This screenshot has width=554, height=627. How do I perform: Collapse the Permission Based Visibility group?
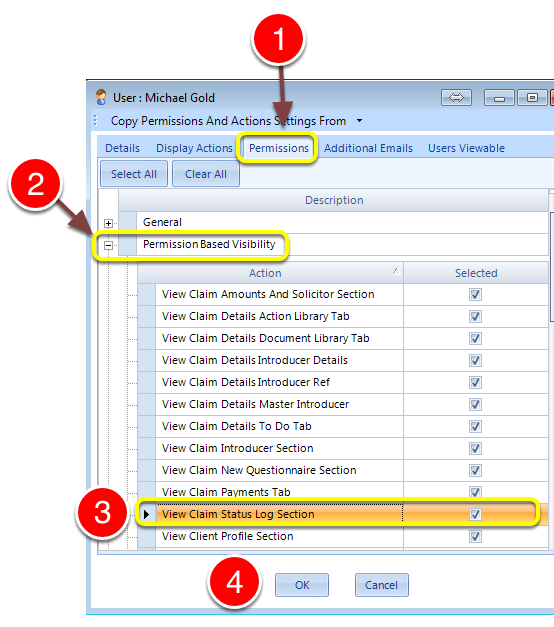click(x=108, y=245)
